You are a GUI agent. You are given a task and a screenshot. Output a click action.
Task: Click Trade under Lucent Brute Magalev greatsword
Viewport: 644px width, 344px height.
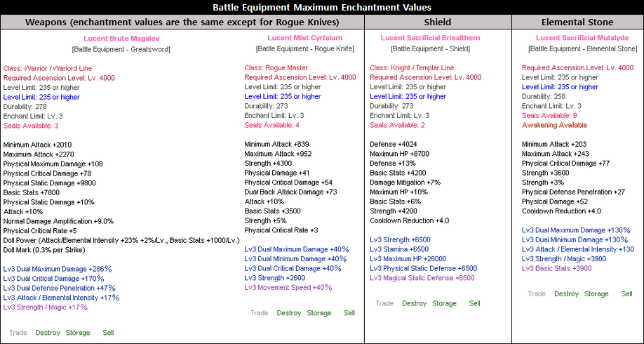tap(18, 333)
